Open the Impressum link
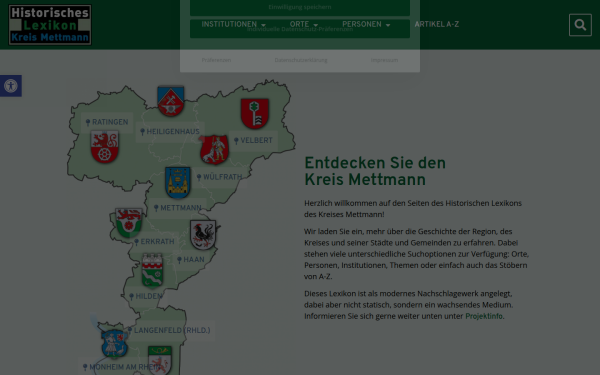This screenshot has width=600, height=375. pyautogui.click(x=384, y=60)
